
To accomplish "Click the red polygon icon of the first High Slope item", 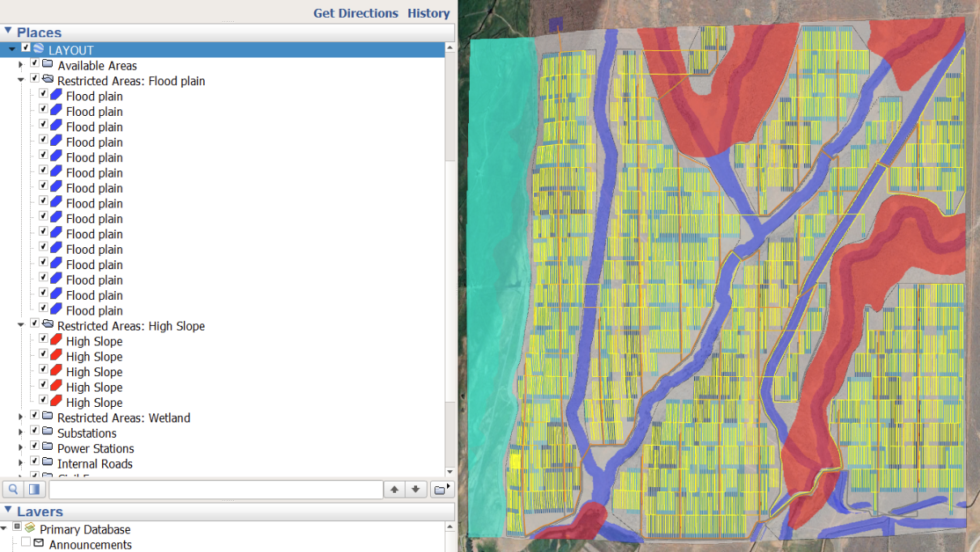I will click(56, 340).
